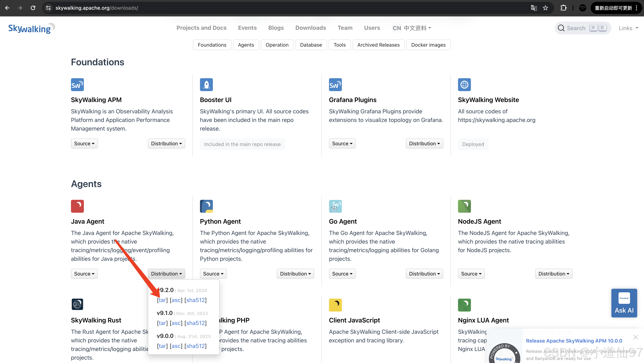Download the v9.0.0 tar link
The height and width of the screenshot is (363, 644).
click(x=163, y=346)
